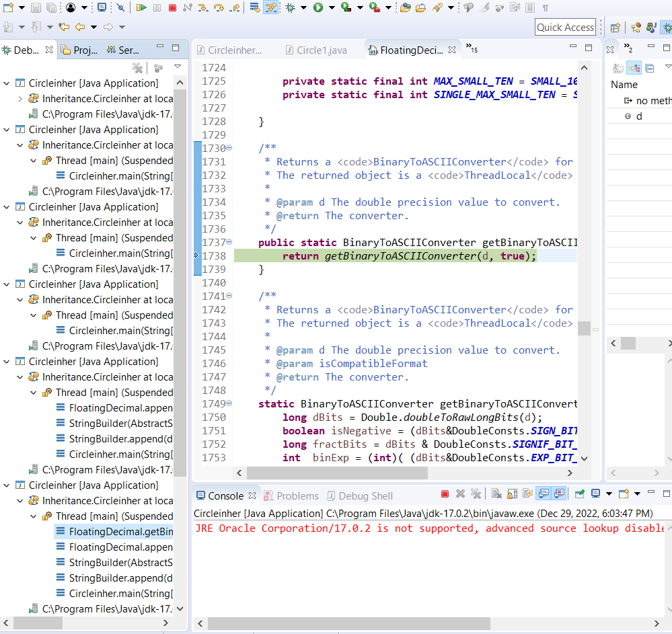Viewport: 672px width, 634px height.
Task: Open the Debug view menu dropdown arrow
Action: click(178, 67)
